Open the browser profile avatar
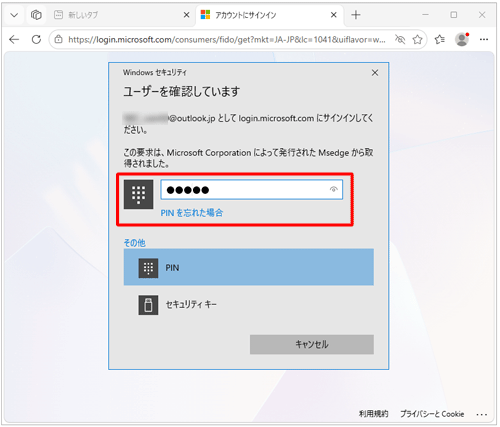The image size is (500, 427). [462, 39]
